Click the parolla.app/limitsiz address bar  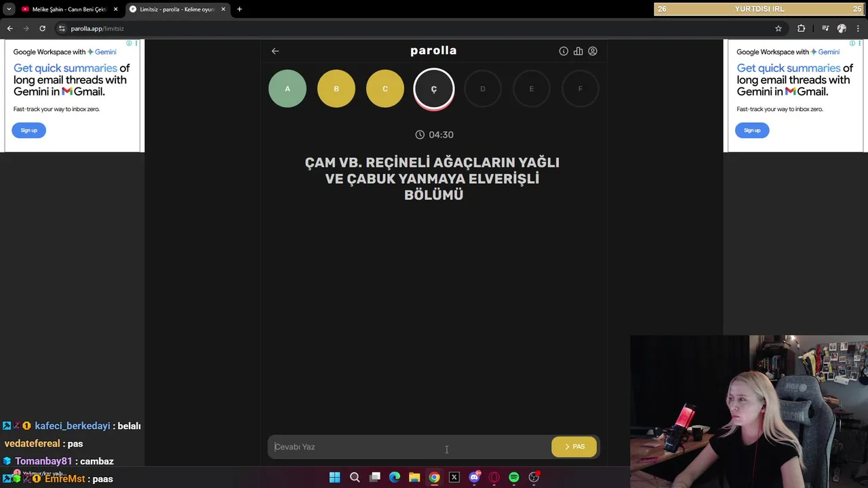[97, 28]
